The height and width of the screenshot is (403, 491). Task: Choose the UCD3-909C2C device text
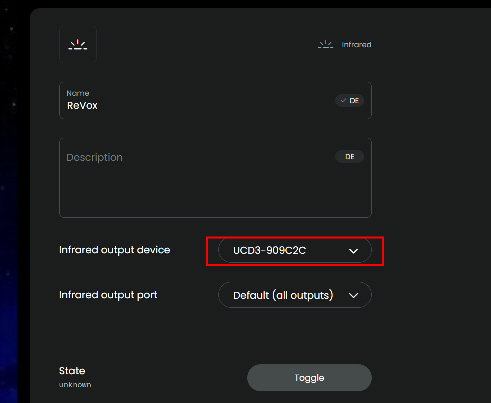[x=269, y=251]
